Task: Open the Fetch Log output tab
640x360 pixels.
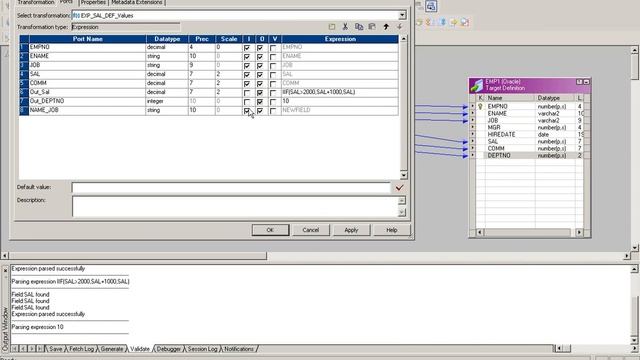Action: (81, 349)
